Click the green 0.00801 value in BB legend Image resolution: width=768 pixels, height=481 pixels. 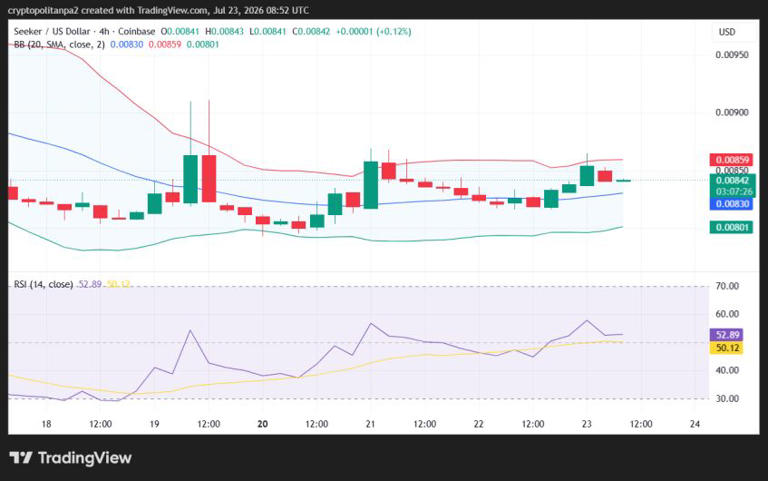point(203,45)
